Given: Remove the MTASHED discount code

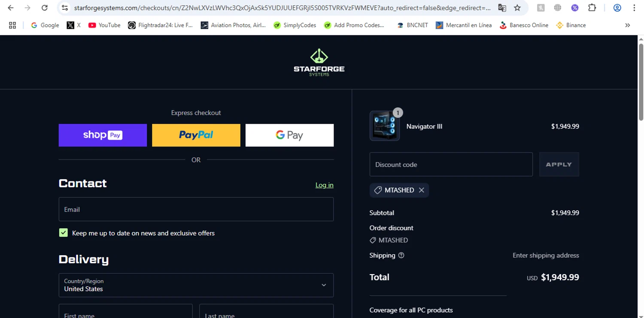Looking at the screenshot, I should 422,190.
